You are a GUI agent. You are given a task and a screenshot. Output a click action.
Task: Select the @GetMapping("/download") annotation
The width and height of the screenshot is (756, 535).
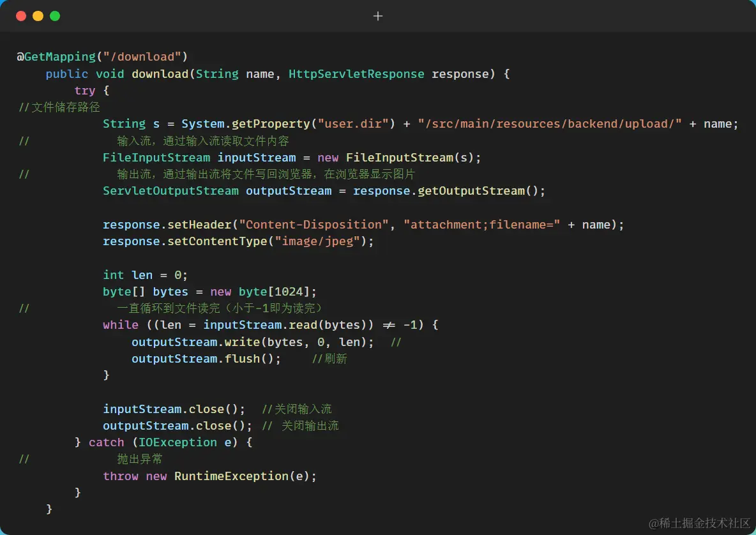pos(102,57)
